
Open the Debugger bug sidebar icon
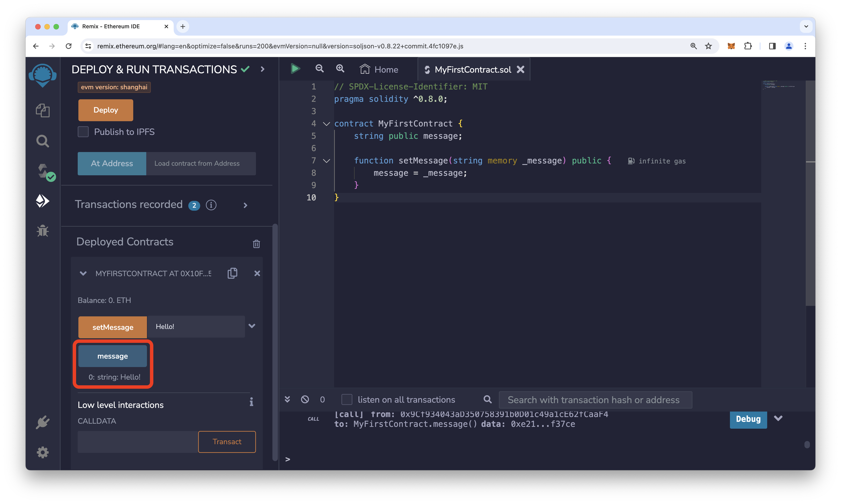click(x=43, y=231)
